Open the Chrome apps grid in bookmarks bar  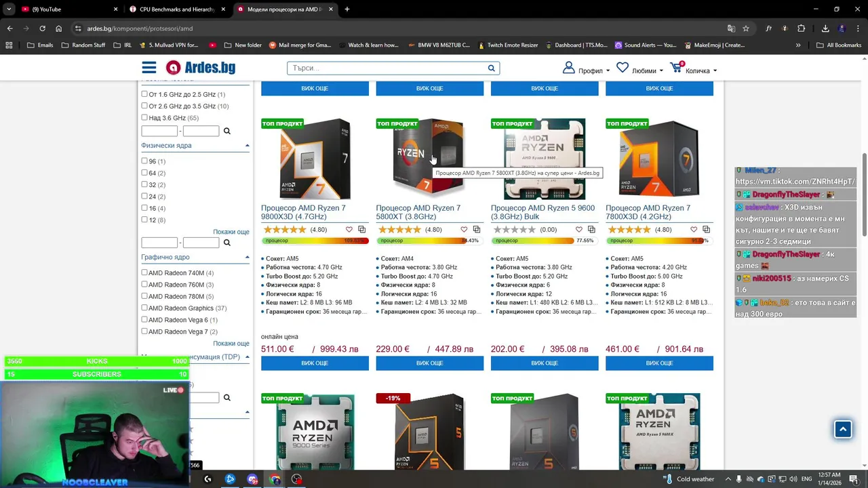tap(9, 45)
